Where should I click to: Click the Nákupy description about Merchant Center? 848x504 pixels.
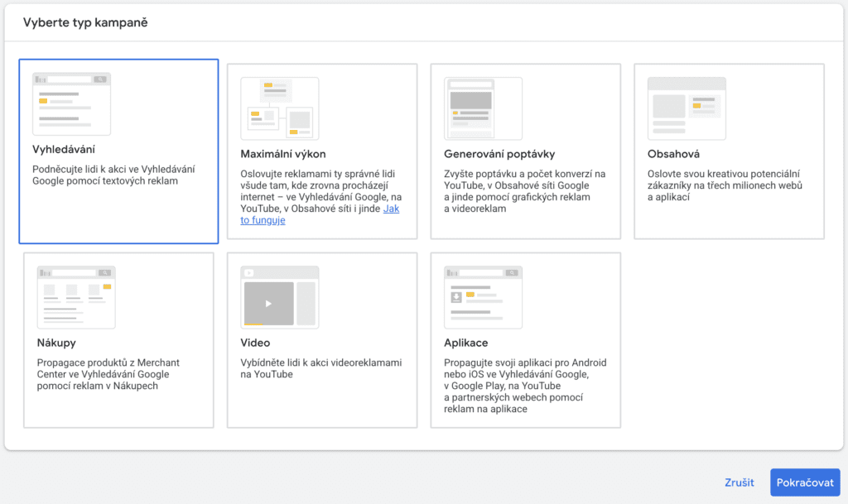click(x=108, y=374)
